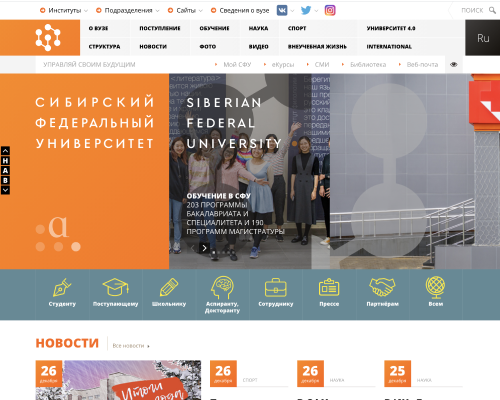Expand the Сайты dropdown menu
Image resolution: width=500 pixels, height=400 pixels.
click(185, 10)
